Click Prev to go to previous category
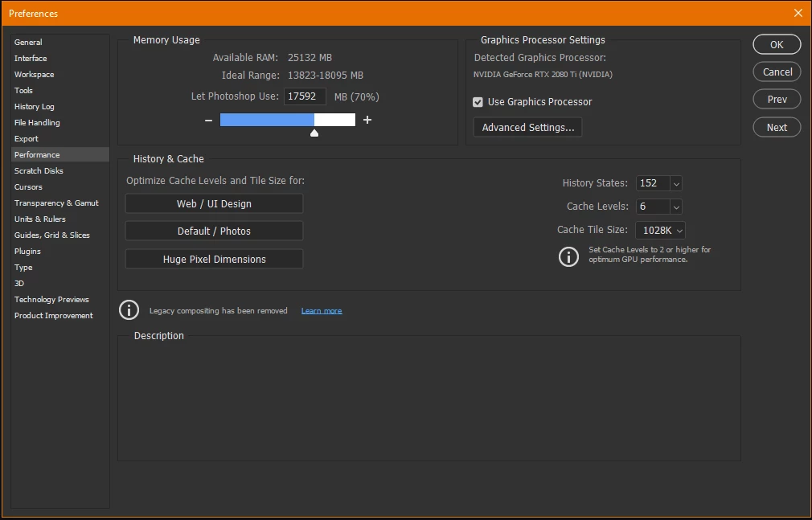The width and height of the screenshot is (812, 520). click(777, 100)
